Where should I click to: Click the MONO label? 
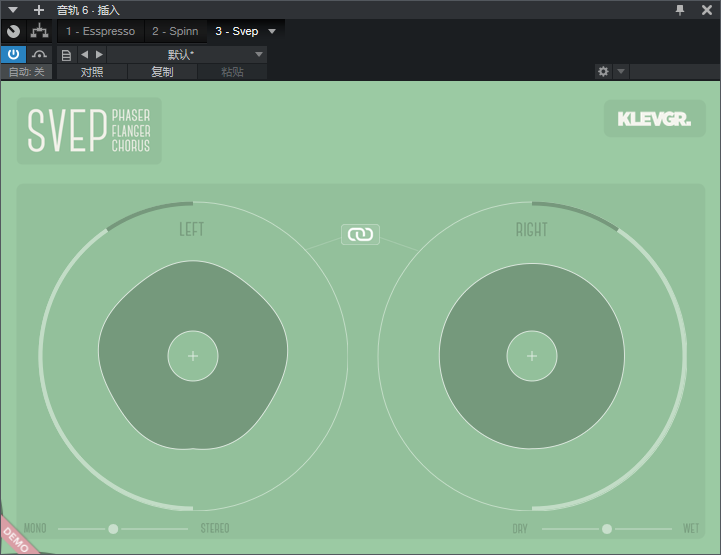coord(35,528)
